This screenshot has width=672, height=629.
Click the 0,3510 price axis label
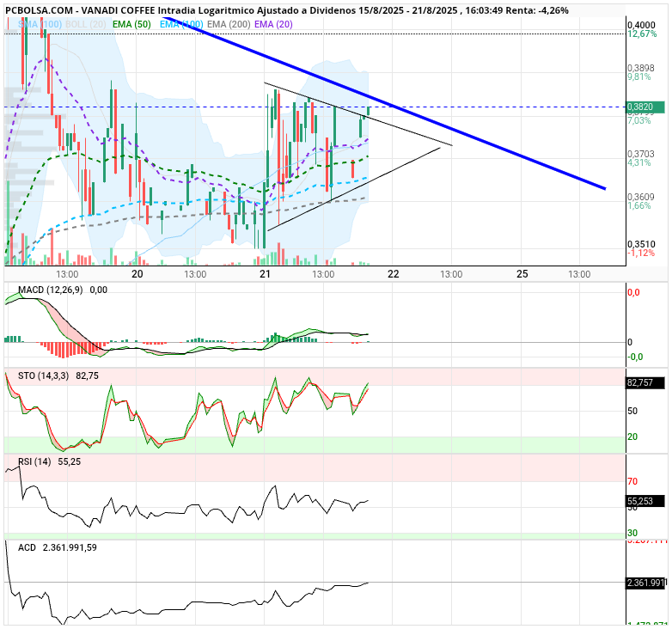641,244
